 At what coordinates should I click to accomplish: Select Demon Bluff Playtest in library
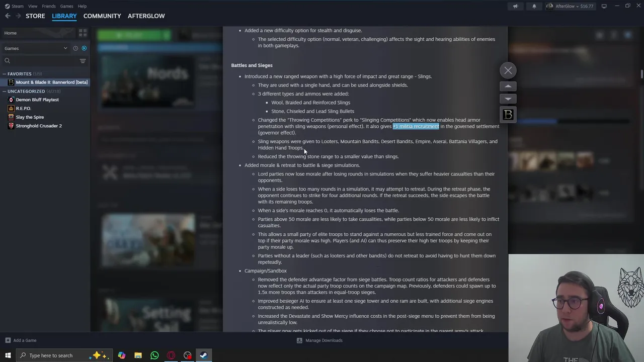37,100
